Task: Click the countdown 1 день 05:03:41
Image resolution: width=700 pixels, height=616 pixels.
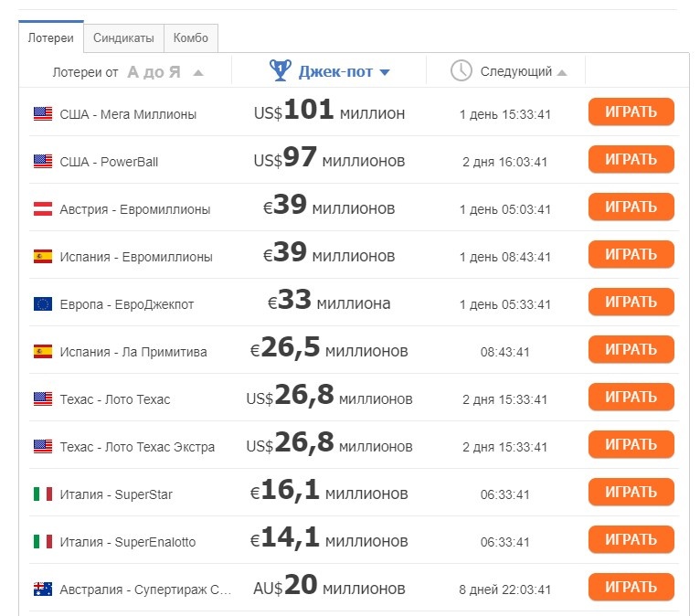Action: [505, 209]
